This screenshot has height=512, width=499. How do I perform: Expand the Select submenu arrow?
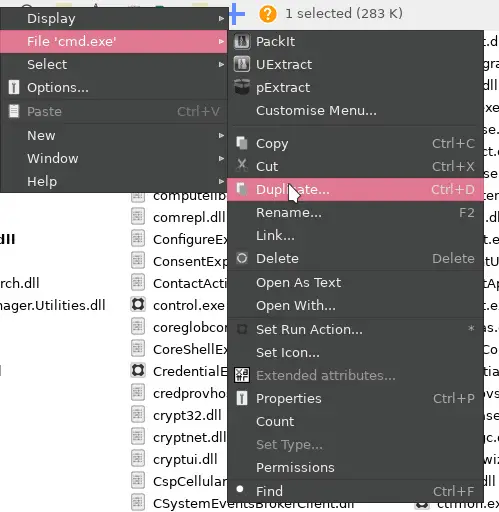point(221,64)
